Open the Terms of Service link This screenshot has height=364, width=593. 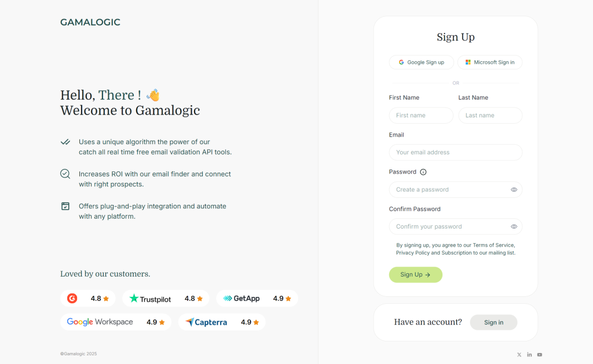(x=493, y=245)
